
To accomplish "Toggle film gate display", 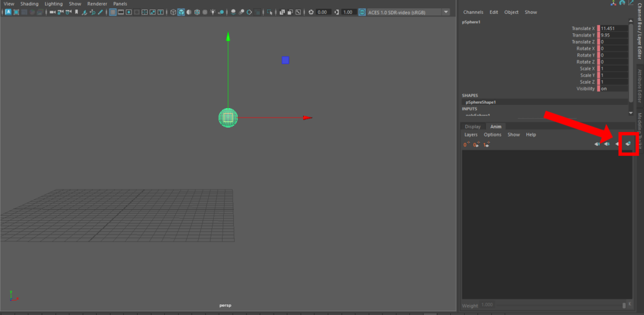I will click(121, 13).
